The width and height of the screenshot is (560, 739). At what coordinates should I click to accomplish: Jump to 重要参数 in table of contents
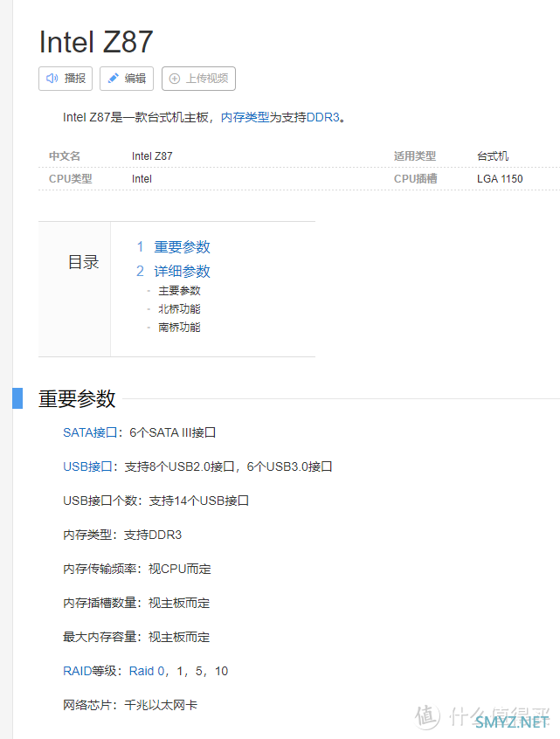pos(182,247)
